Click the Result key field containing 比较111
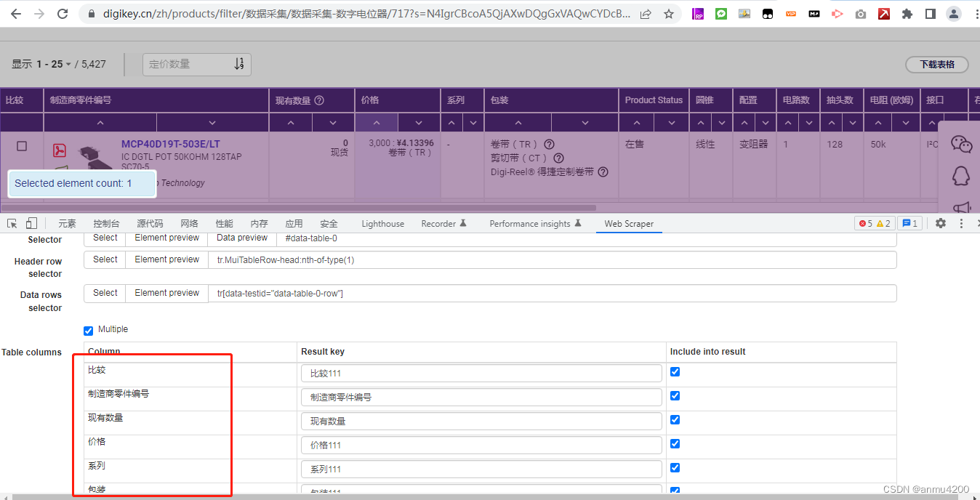The image size is (980, 500). point(481,373)
